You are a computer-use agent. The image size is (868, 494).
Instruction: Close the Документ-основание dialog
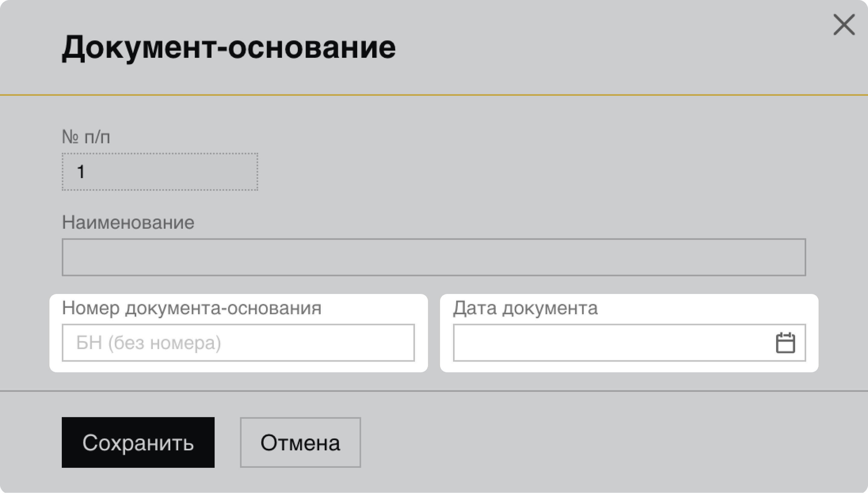click(844, 25)
